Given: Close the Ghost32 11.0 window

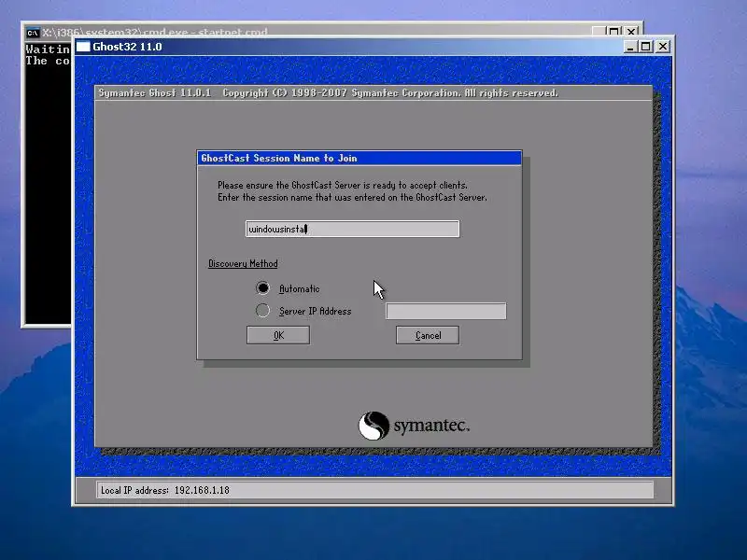Looking at the screenshot, I should [x=663, y=47].
